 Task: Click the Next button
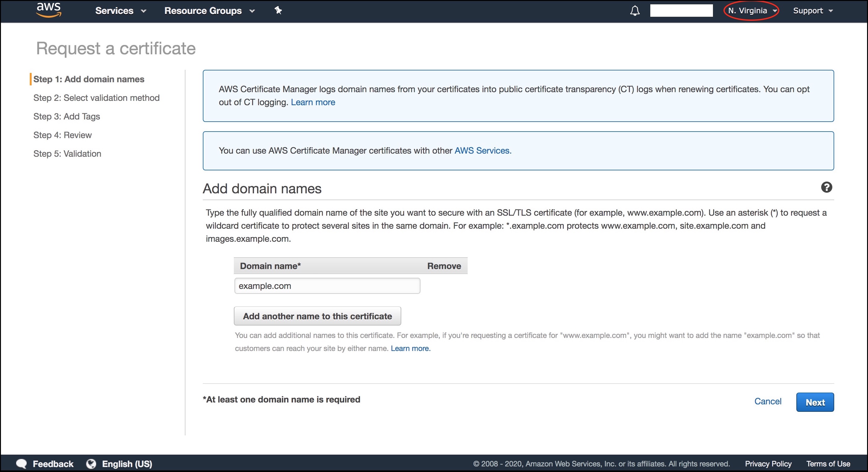click(815, 402)
